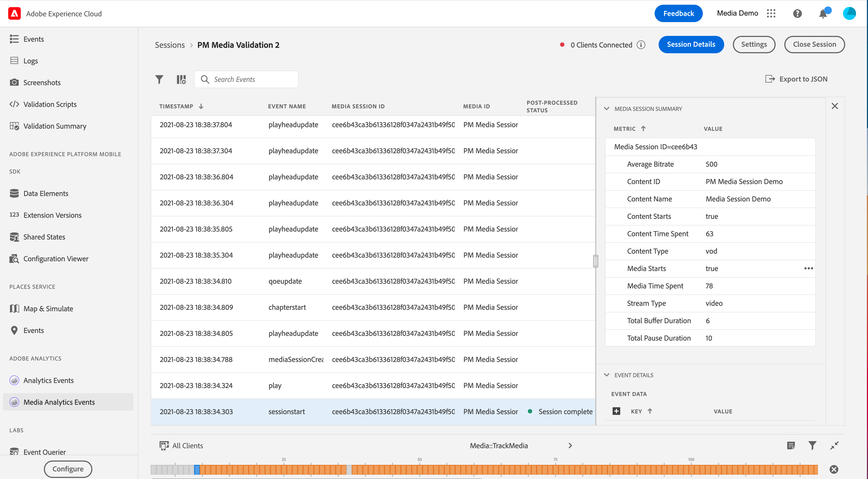Screen dimensions: 868x479
Task: Click the Content Time Spent row
Action: point(710,234)
